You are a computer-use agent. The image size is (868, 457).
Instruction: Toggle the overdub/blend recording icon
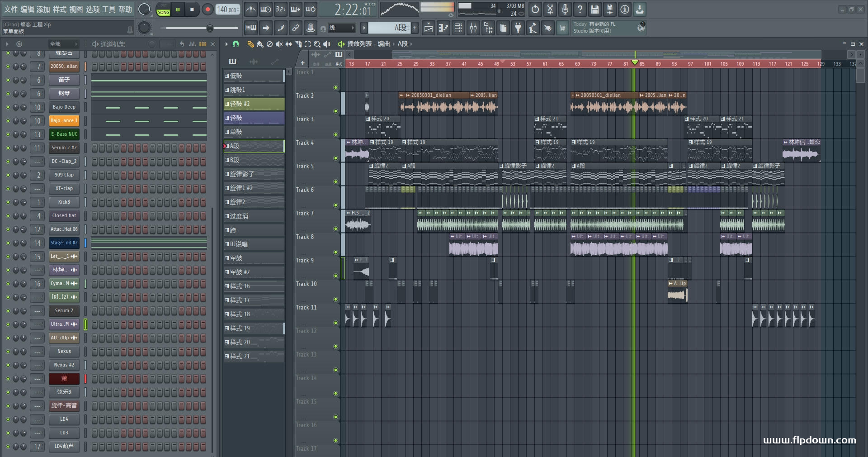point(296,9)
